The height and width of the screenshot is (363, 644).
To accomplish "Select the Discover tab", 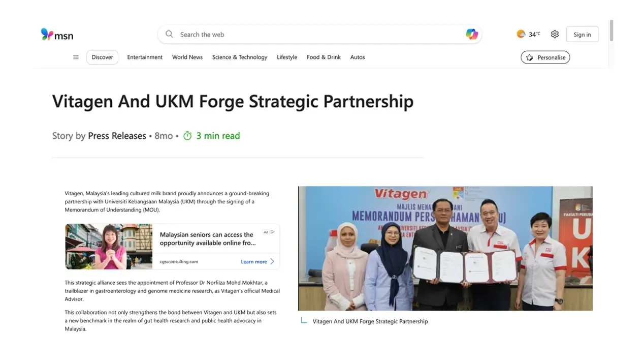I will click(102, 57).
